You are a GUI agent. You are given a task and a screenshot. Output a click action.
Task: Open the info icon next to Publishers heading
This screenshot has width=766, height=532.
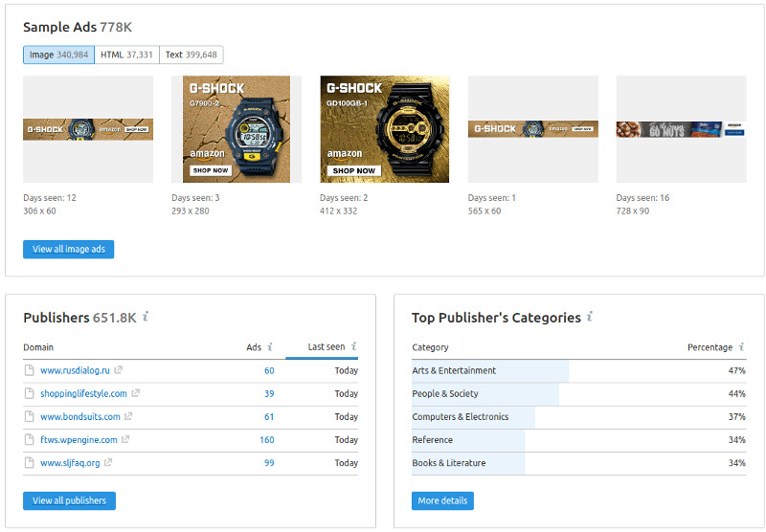pos(146,317)
